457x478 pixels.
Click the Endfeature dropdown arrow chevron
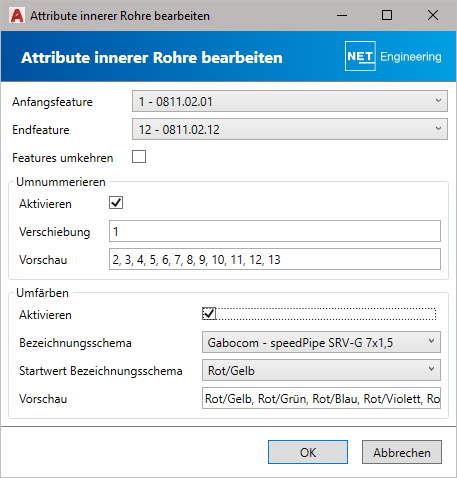click(438, 128)
